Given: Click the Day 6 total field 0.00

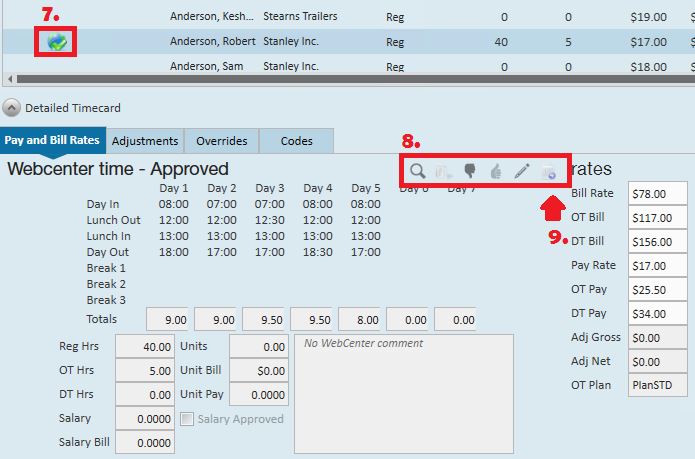Looking at the screenshot, I should (x=407, y=319).
